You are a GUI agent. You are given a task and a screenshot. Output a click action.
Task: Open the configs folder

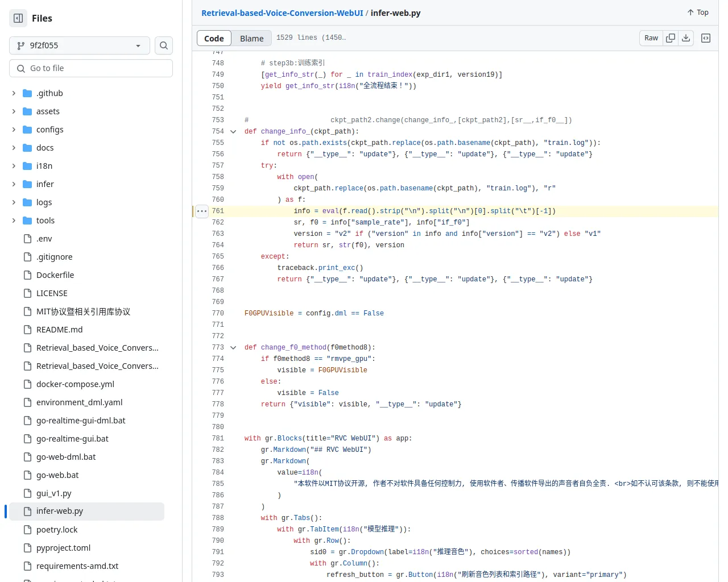tap(50, 130)
